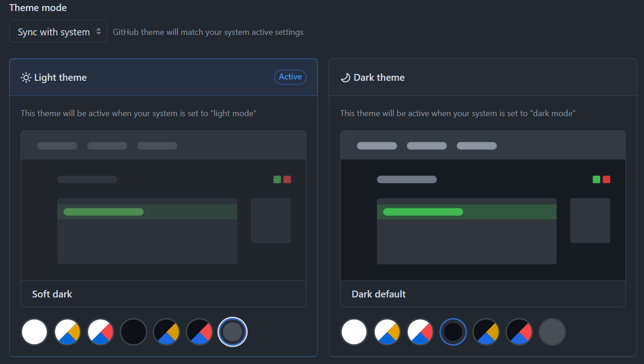
Task: Pick black blue-red swatch in Light theme panel
Action: [x=200, y=332]
